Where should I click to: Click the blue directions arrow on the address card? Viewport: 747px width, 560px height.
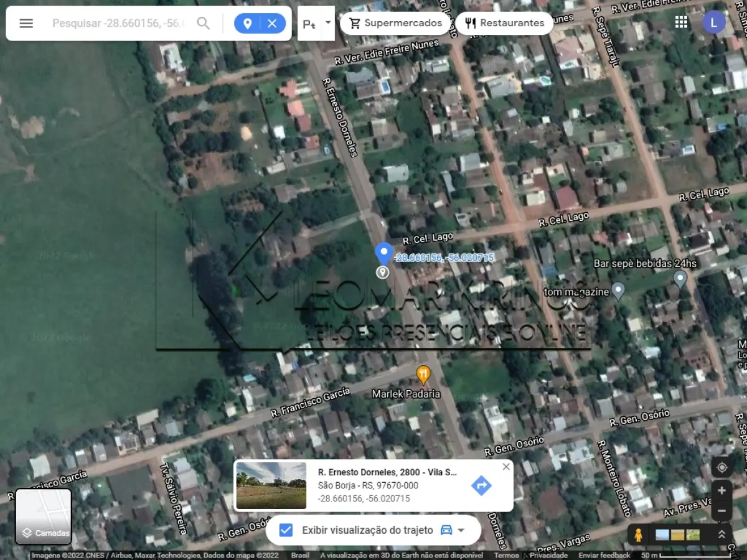481,485
